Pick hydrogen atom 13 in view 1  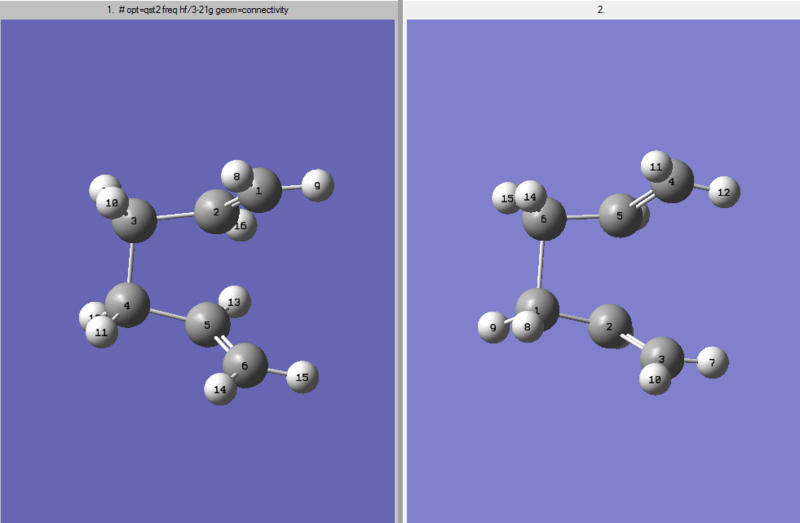click(234, 302)
